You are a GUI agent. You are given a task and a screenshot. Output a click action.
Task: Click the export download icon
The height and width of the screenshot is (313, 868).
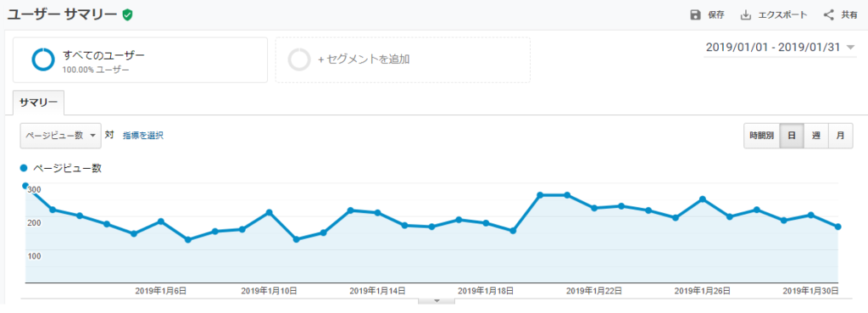(746, 15)
